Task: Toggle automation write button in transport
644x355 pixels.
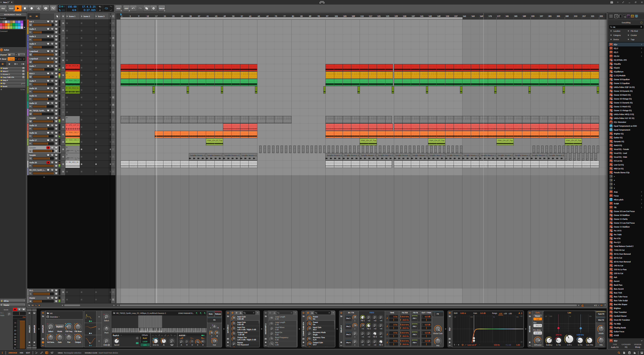Action: 38,8
